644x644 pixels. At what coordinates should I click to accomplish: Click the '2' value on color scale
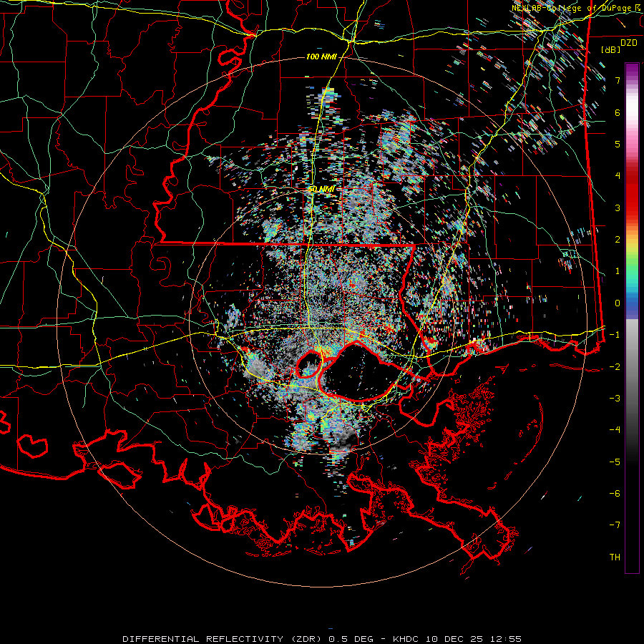[618, 240]
